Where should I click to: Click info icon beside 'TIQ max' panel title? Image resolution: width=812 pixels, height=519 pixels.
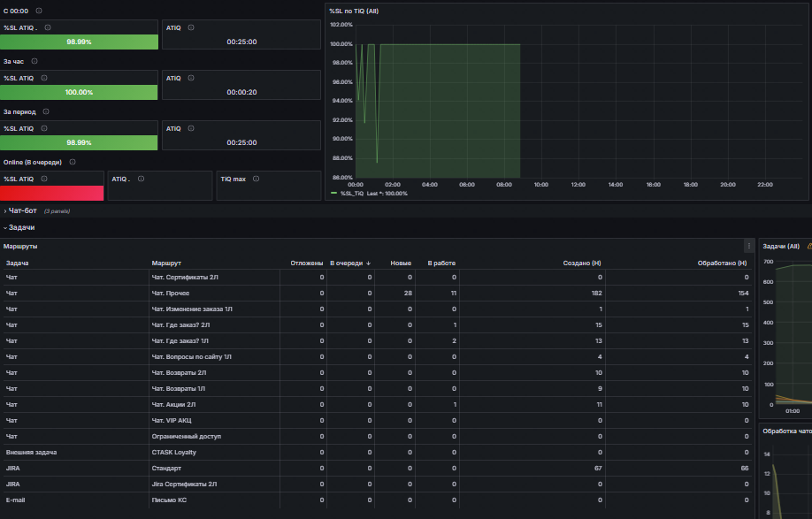click(256, 179)
